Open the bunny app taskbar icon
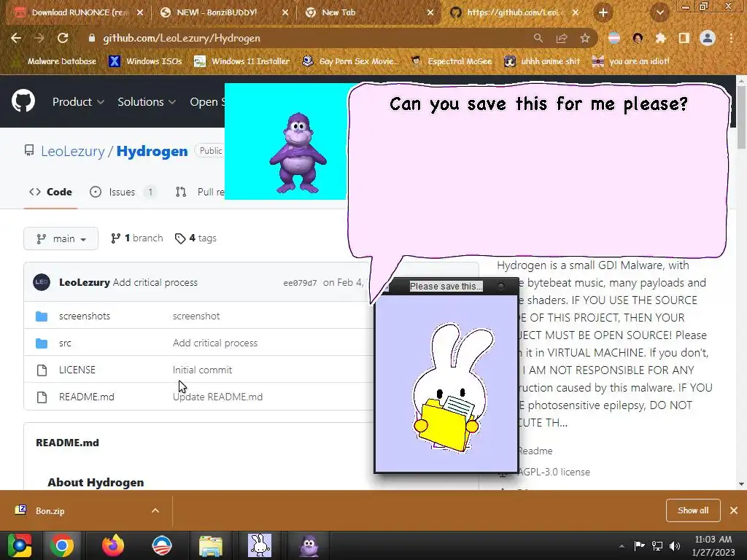The width and height of the screenshot is (747, 560). click(x=260, y=545)
